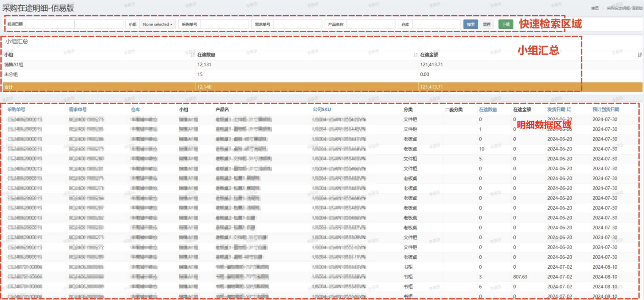The height and width of the screenshot is (300, 644).
Task: Click the 发货日期 end date field
Action: (99, 24)
